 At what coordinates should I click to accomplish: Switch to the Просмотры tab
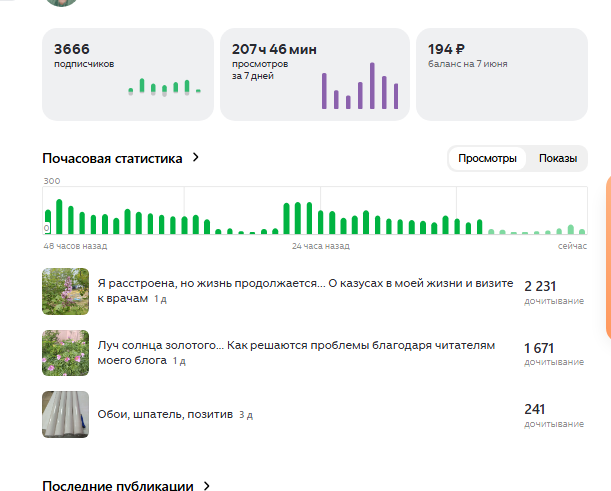pyautogui.click(x=487, y=159)
